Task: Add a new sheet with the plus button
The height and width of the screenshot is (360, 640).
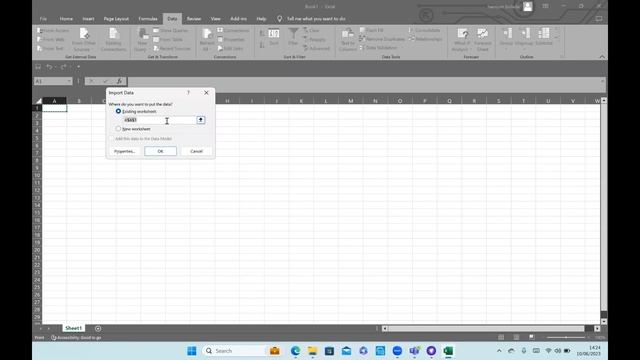Action: click(98, 328)
